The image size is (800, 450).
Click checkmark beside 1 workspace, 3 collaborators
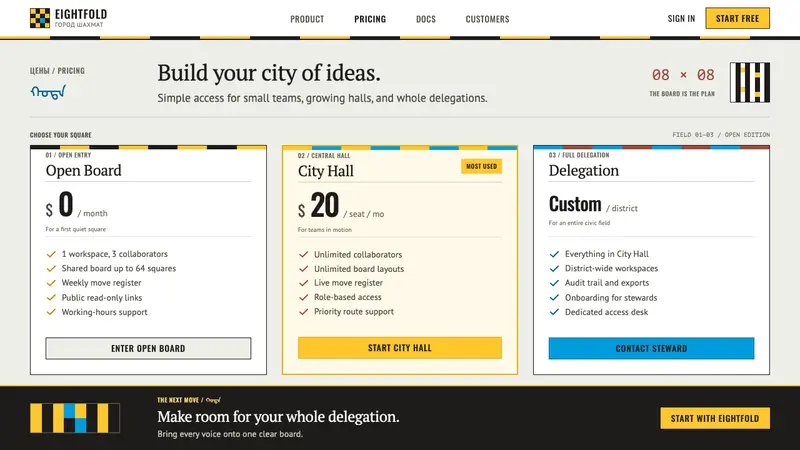(51, 254)
